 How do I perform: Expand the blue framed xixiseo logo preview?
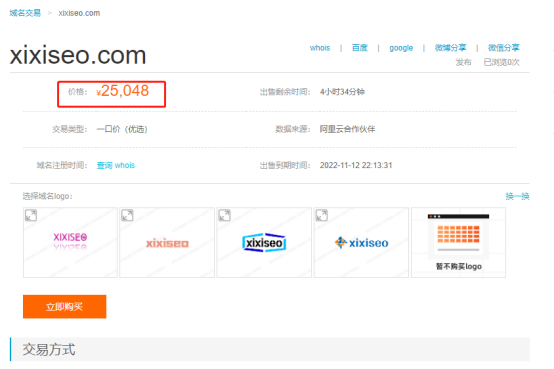click(x=224, y=215)
